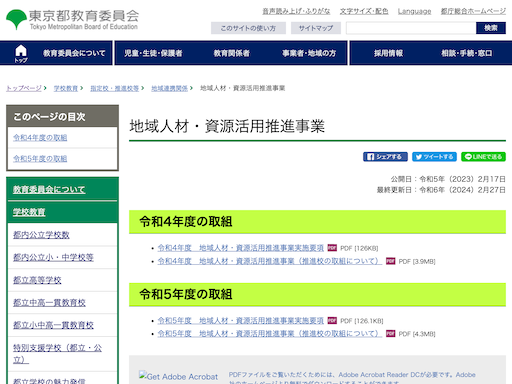The height and width of the screenshot is (384, 512).
Task: Tweet this page (ツイートする)
Action: [434, 157]
